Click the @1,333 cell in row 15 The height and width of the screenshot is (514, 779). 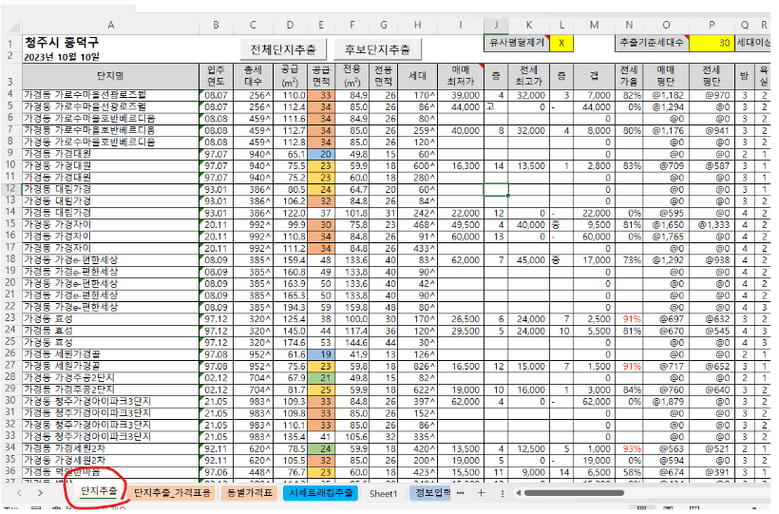coord(711,224)
